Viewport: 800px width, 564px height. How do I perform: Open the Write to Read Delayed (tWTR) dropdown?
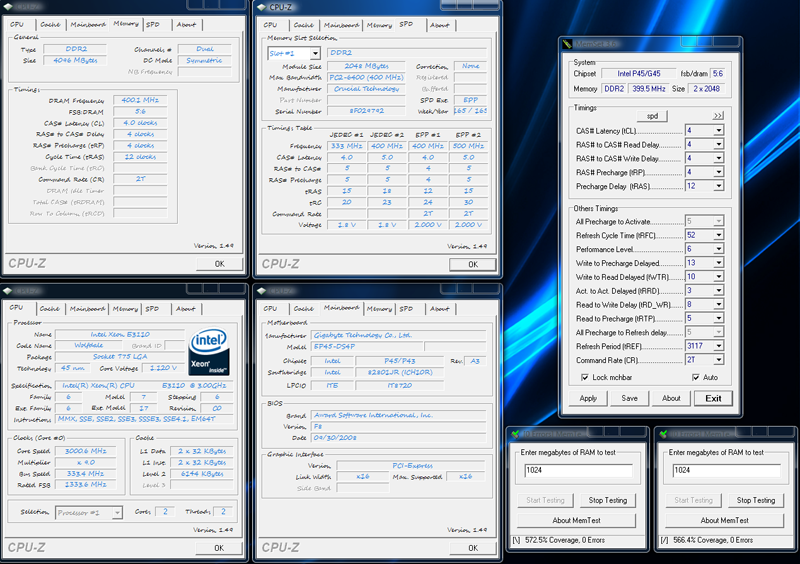[718, 277]
